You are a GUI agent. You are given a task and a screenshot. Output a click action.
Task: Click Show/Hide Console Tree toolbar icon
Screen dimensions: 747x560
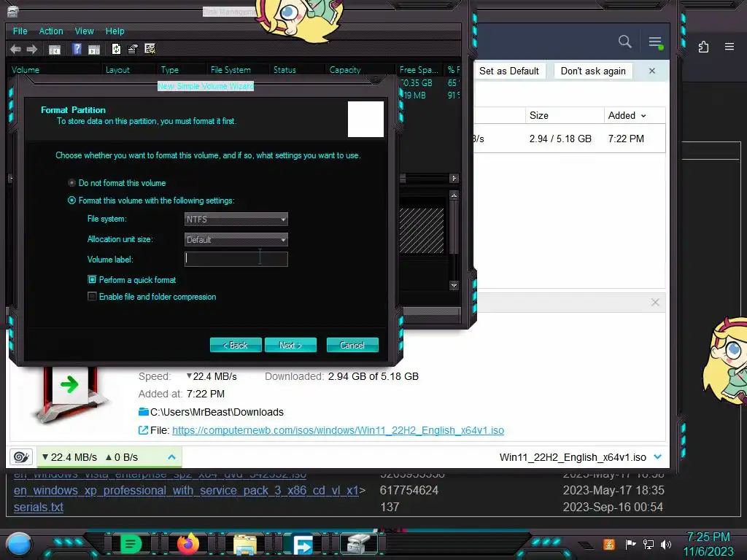(55, 49)
